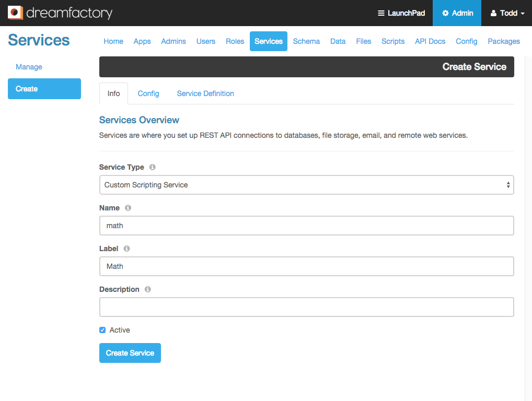Switch to the Config tab
The image size is (532, 401).
148,93
